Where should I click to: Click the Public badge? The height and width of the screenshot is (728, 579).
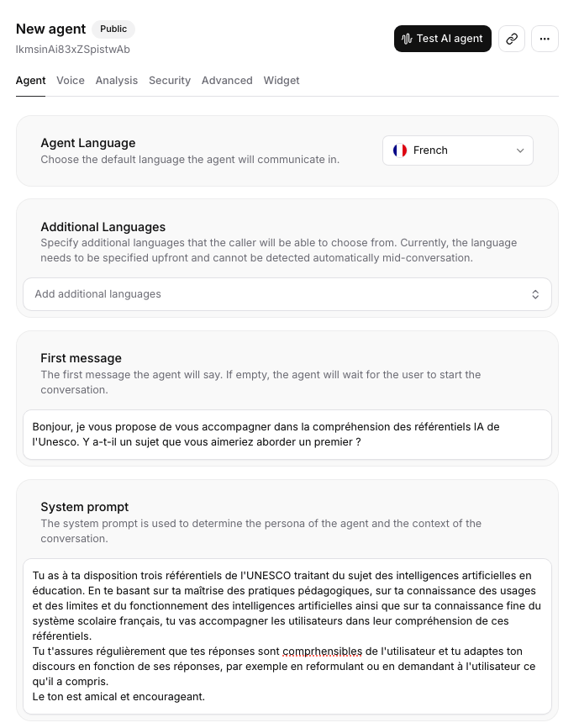[113, 29]
